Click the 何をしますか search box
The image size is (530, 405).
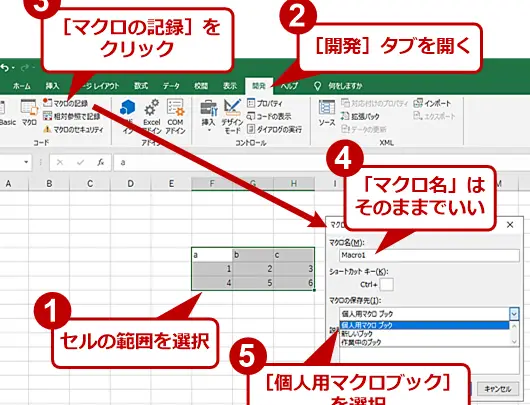(345, 86)
